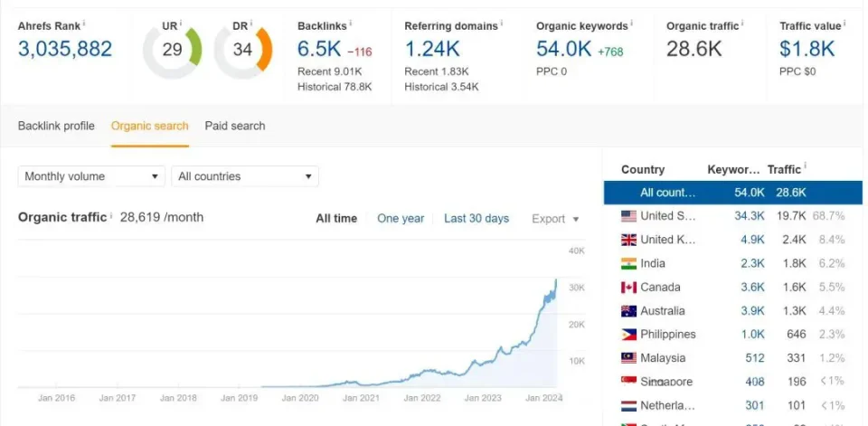Click the Netherlands flag icon
868x426 pixels.
[629, 405]
